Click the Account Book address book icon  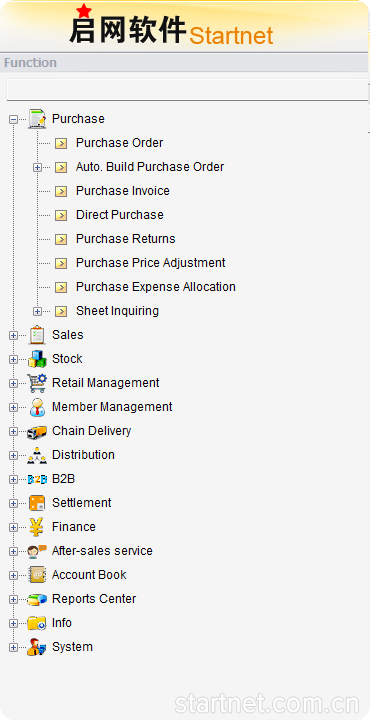(37, 575)
